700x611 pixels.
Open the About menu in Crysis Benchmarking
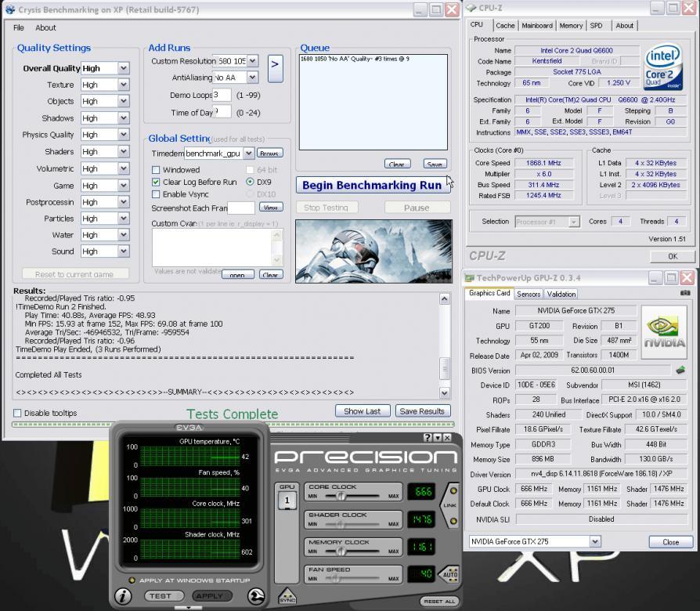(x=45, y=27)
